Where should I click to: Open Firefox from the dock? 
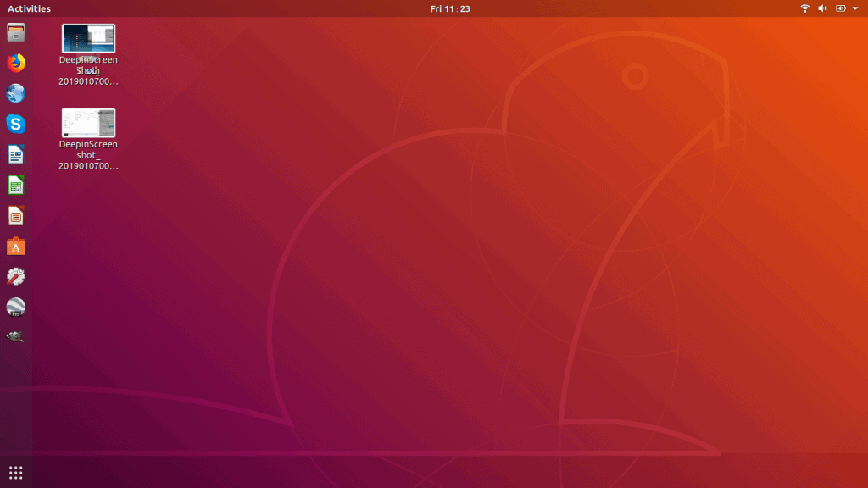coord(15,63)
